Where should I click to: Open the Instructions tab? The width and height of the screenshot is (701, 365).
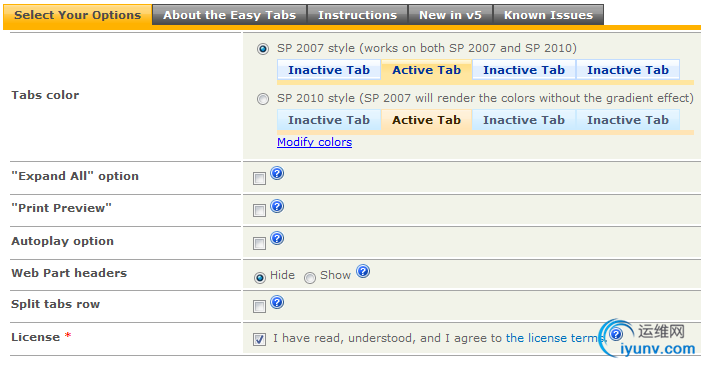coord(357,15)
